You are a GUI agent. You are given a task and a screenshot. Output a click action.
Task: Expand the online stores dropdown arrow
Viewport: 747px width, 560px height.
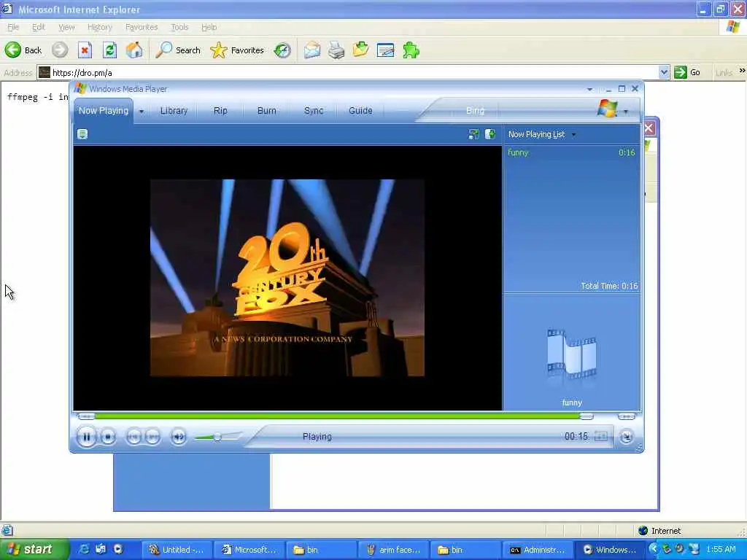pyautogui.click(x=626, y=112)
